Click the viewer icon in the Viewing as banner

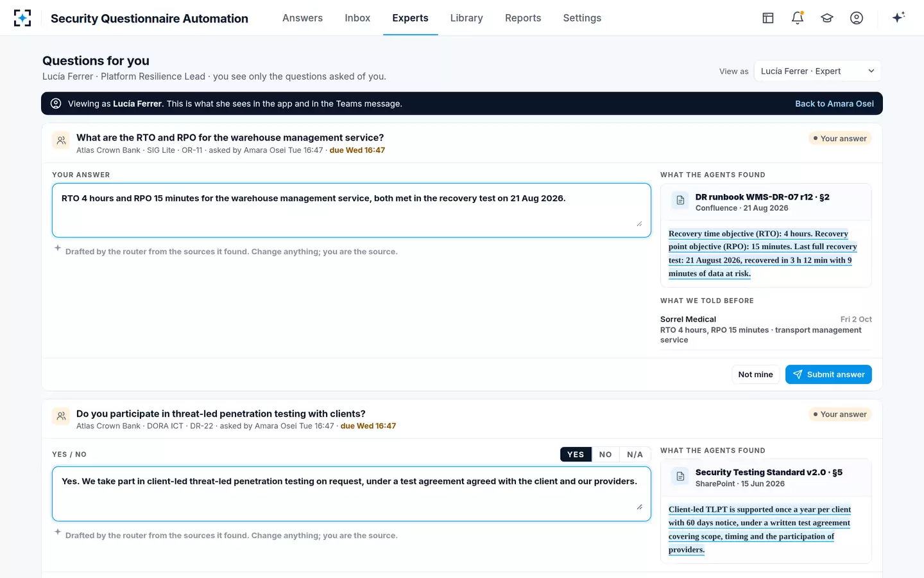click(x=56, y=103)
